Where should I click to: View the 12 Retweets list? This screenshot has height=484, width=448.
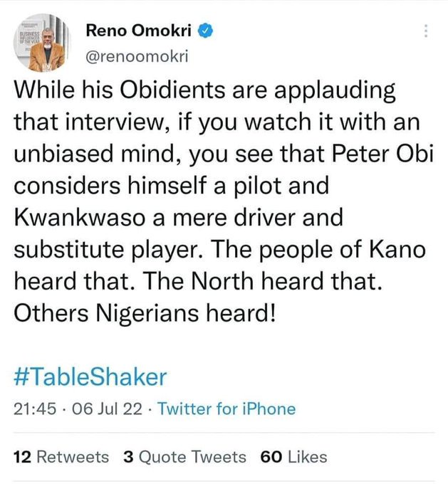click(62, 457)
